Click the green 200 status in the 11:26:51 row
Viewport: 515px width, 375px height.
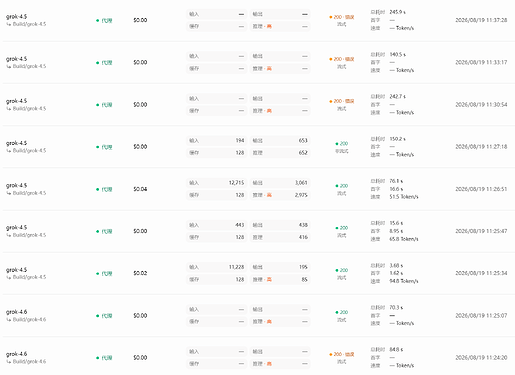(x=342, y=186)
